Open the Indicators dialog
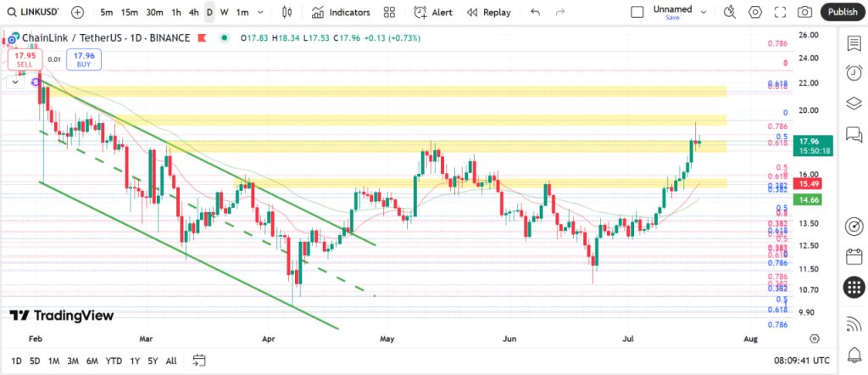The width and height of the screenshot is (868, 375). pos(341,12)
